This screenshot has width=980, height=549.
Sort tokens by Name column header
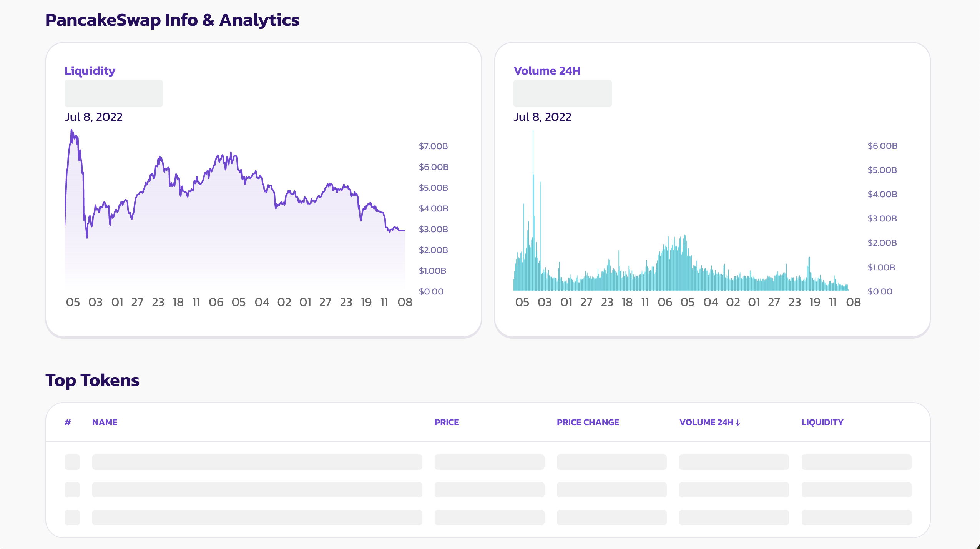105,422
